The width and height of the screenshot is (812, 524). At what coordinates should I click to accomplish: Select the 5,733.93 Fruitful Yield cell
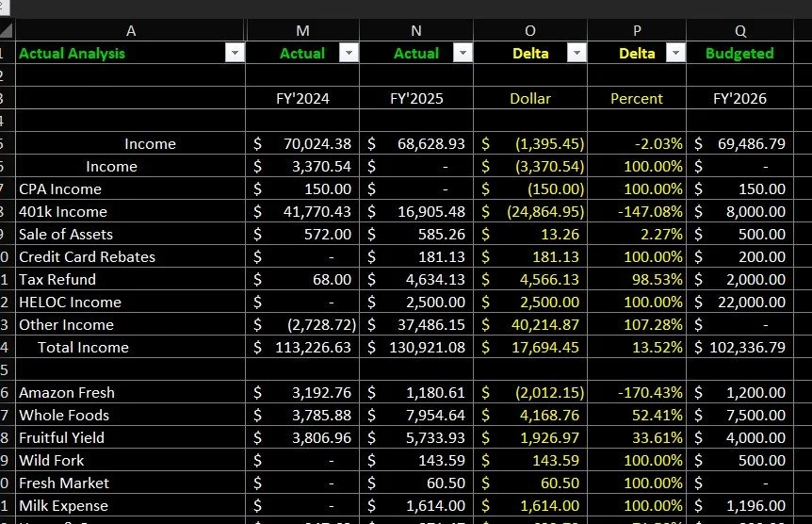(x=416, y=437)
